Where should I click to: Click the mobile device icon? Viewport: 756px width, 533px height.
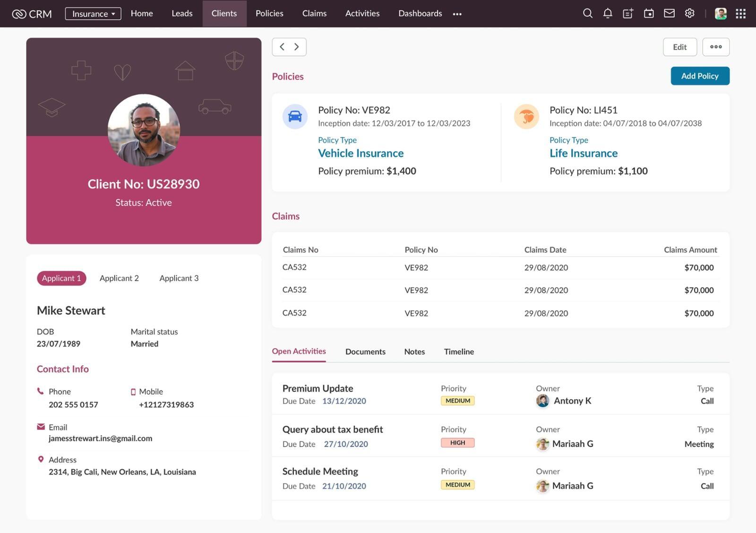[133, 392]
